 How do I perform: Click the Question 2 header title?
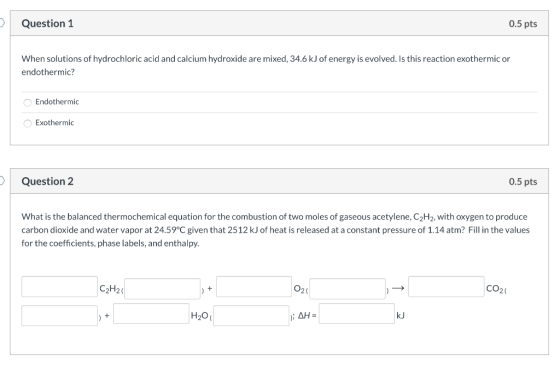pos(48,181)
